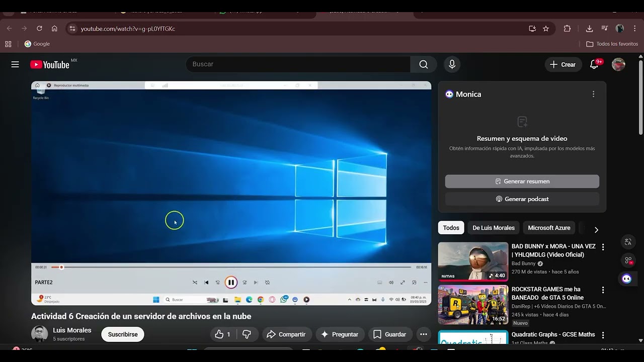644x362 pixels.
Task: Show more filter chips with arrow
Action: (x=596, y=229)
